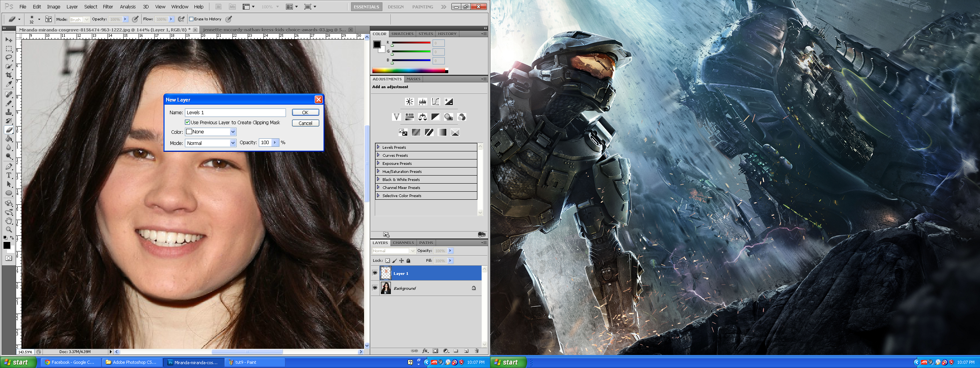980x368 pixels.
Task: Toggle lock transparent pixels
Action: (x=387, y=261)
